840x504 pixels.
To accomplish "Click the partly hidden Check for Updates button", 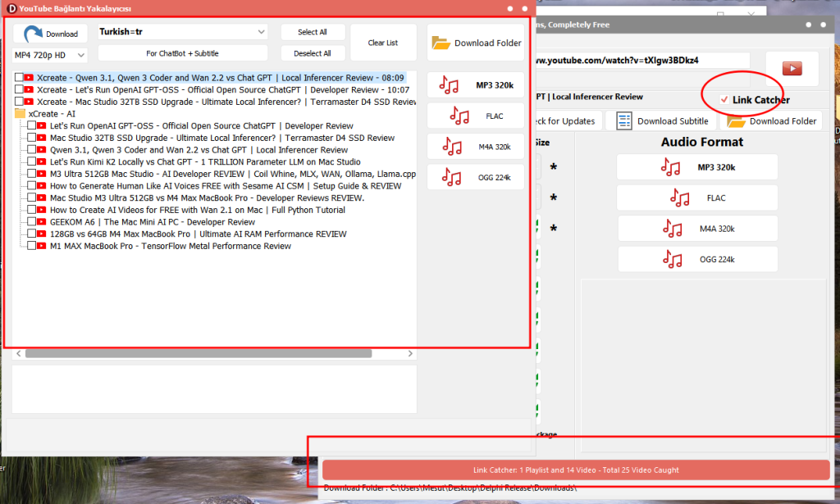I will 569,121.
